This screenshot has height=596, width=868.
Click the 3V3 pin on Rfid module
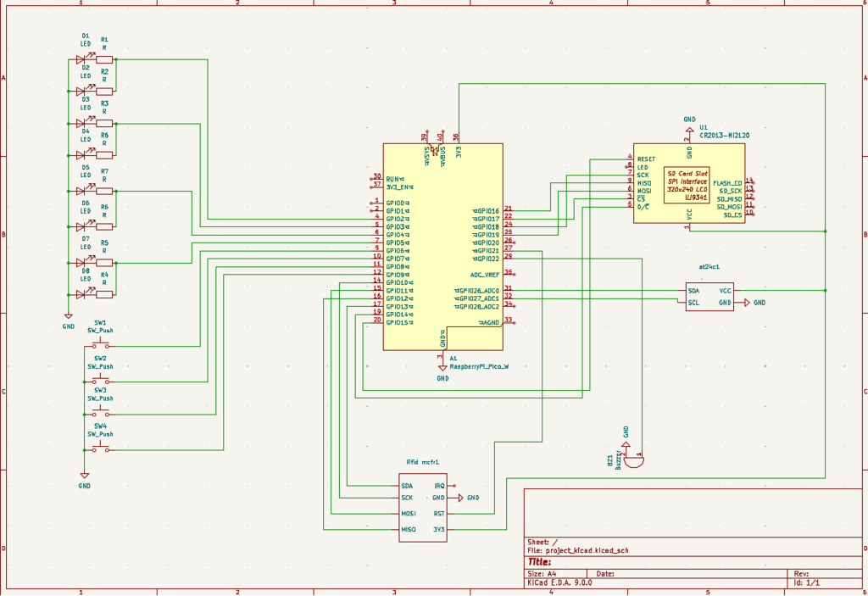(x=439, y=530)
